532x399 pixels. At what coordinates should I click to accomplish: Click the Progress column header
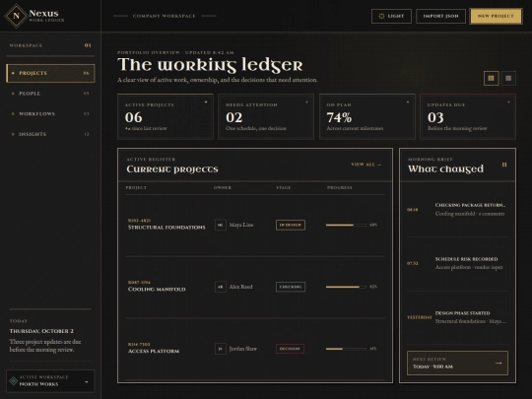point(339,187)
